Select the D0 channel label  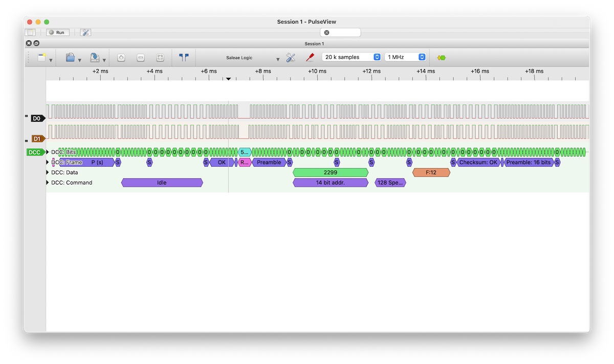pyautogui.click(x=37, y=119)
